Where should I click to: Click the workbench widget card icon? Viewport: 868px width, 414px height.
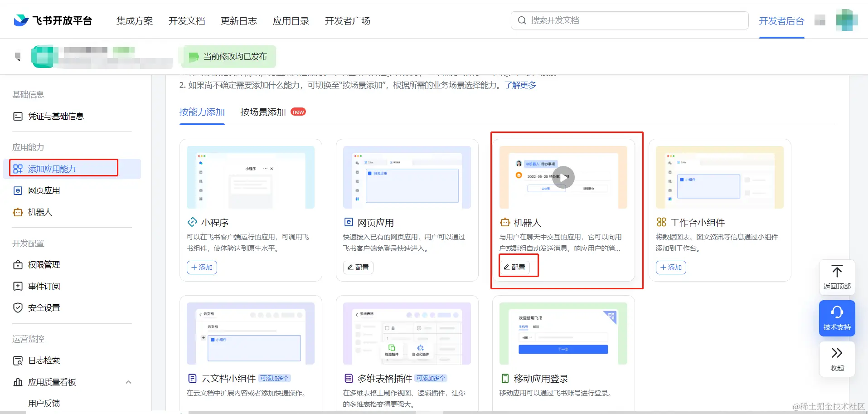click(x=661, y=222)
